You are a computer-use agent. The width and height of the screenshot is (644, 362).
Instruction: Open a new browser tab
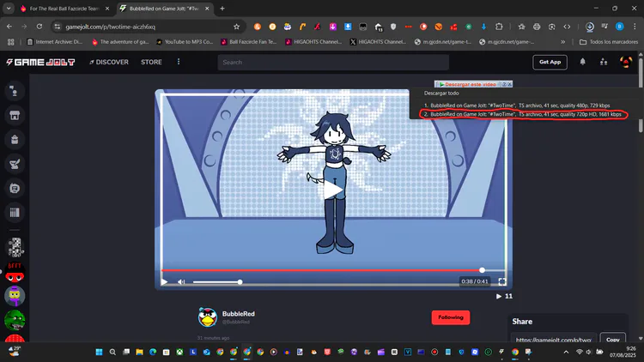coord(222,9)
